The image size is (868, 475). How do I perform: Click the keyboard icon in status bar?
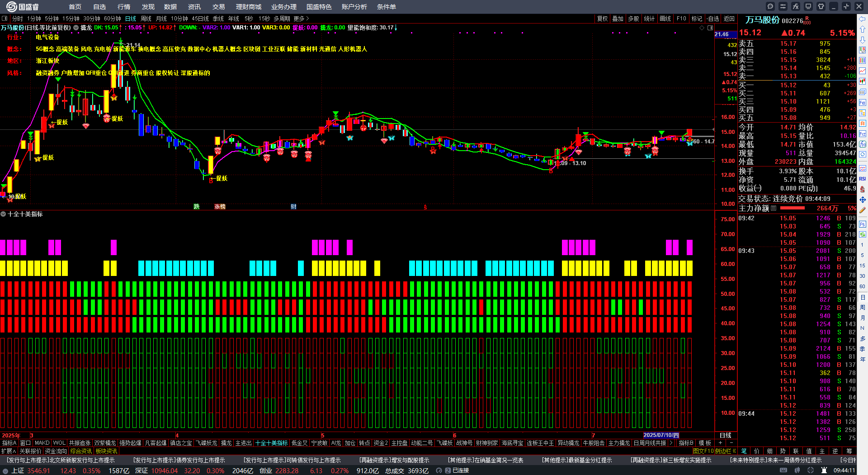coord(783,470)
